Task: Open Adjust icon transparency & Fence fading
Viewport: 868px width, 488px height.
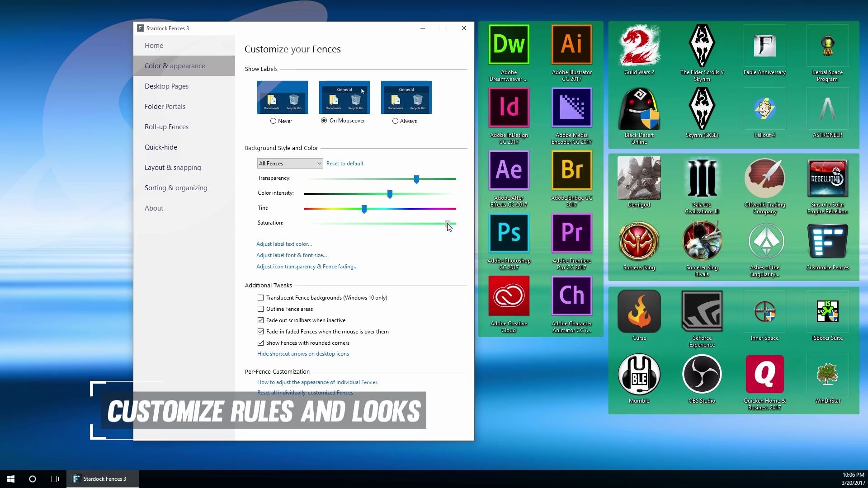Action: pos(307,267)
